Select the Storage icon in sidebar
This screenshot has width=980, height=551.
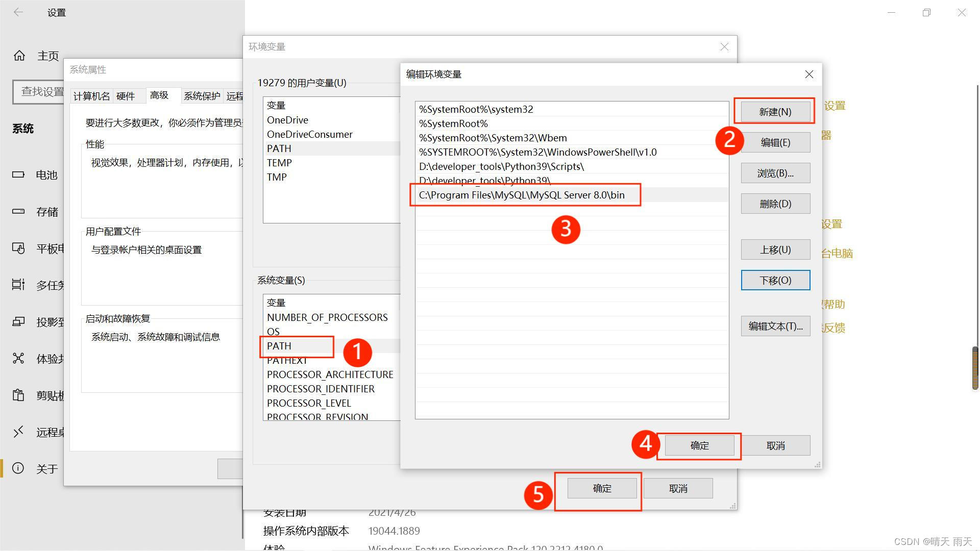pyautogui.click(x=18, y=211)
